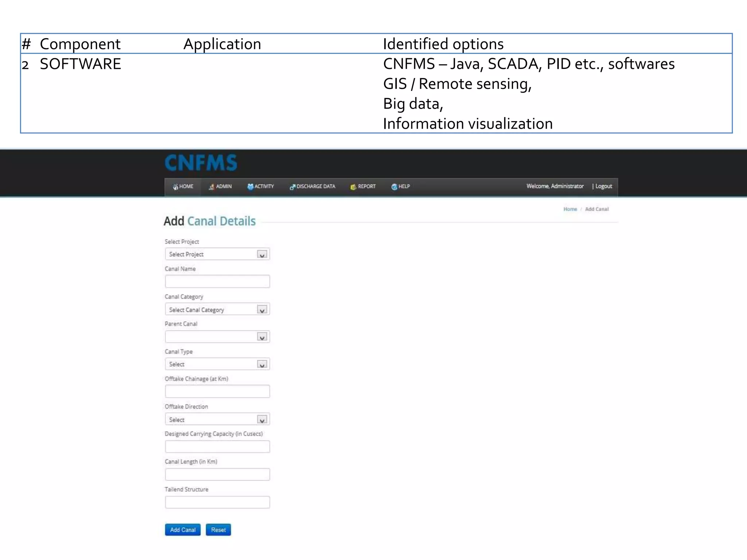Click the Help question icon
This screenshot has width=747, height=560.
pyautogui.click(x=394, y=187)
